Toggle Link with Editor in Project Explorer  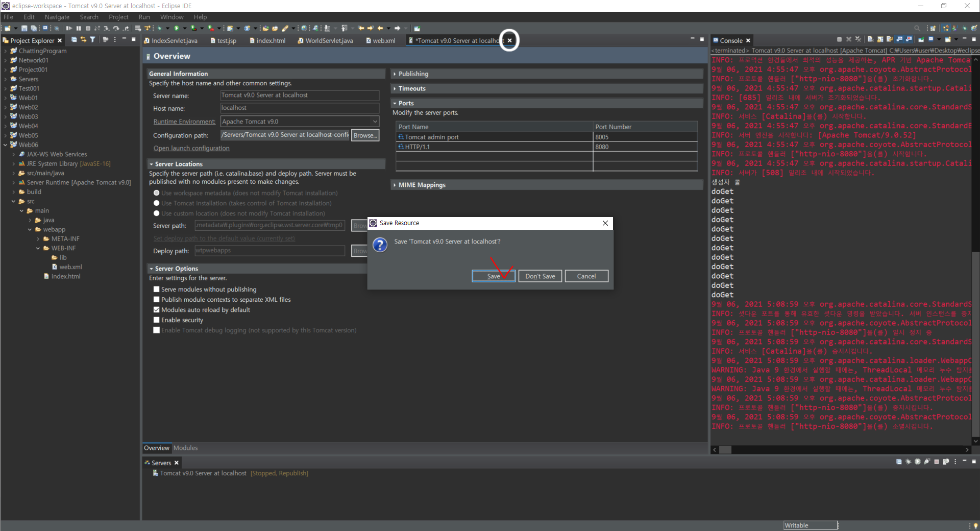pyautogui.click(x=83, y=40)
